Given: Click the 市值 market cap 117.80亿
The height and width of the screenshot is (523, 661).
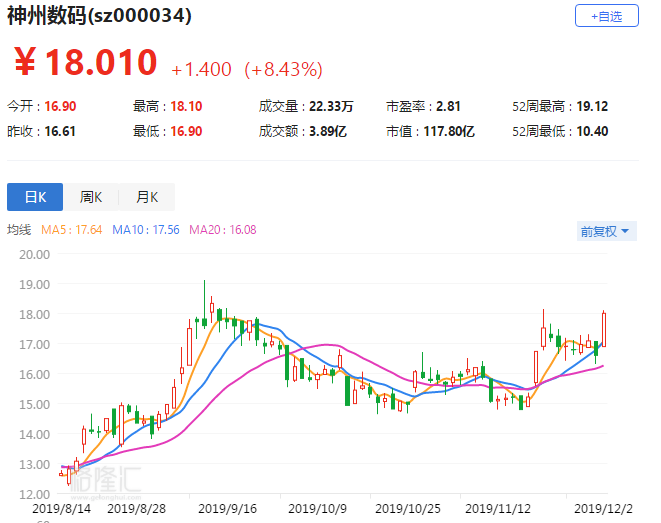Looking at the screenshot, I should pos(449,131).
